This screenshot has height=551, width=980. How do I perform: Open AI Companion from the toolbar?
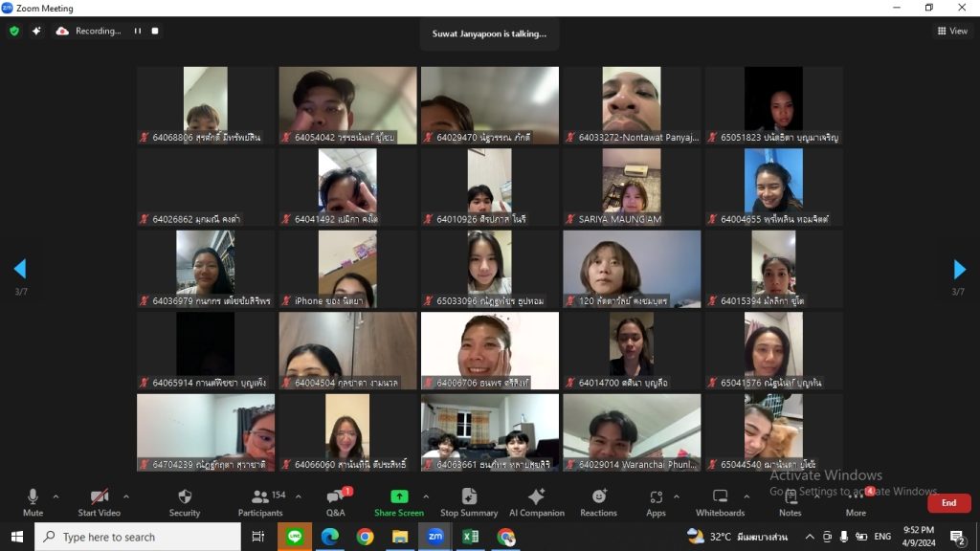coord(536,502)
